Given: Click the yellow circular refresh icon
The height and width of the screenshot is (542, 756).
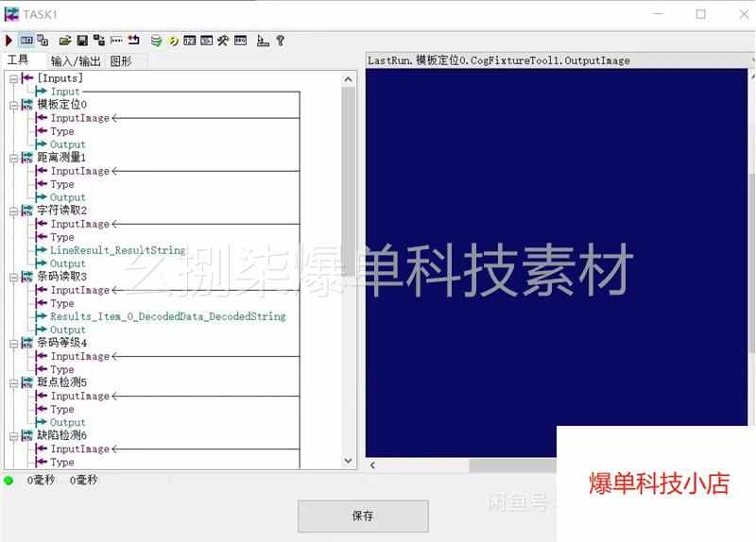Looking at the screenshot, I should tap(173, 41).
